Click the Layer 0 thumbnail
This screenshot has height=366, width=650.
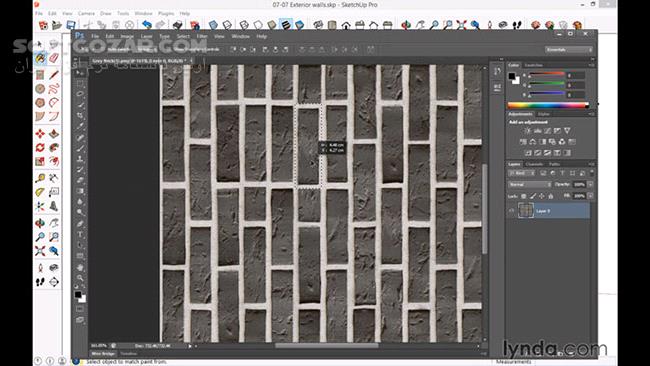(526, 211)
